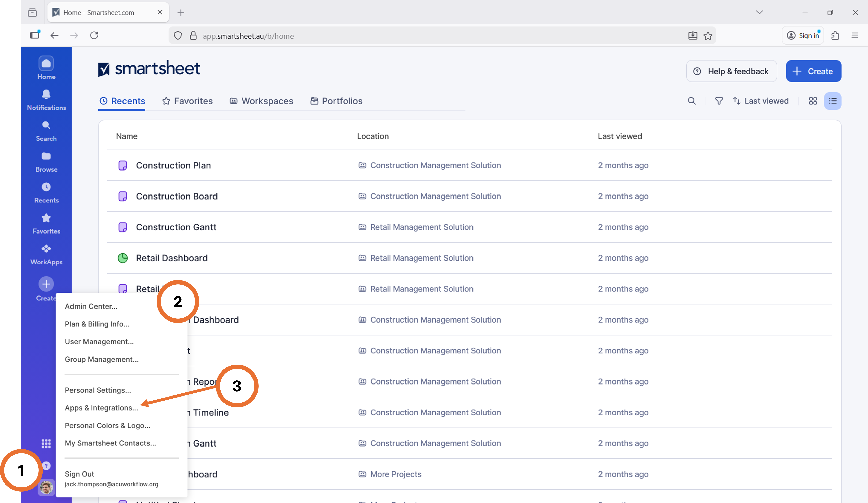Open the Firefox hamburger application menu

click(855, 36)
